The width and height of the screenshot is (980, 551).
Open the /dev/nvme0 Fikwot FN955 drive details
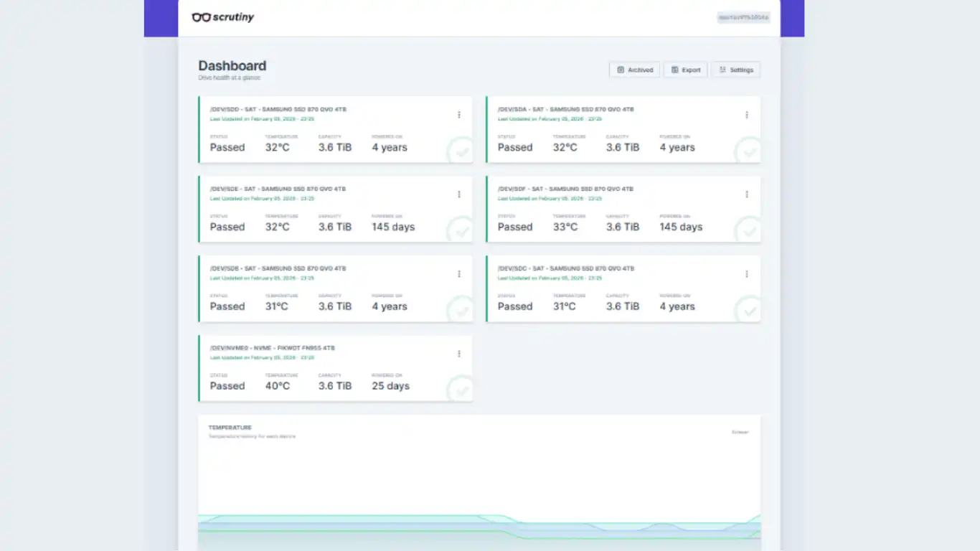tap(273, 348)
